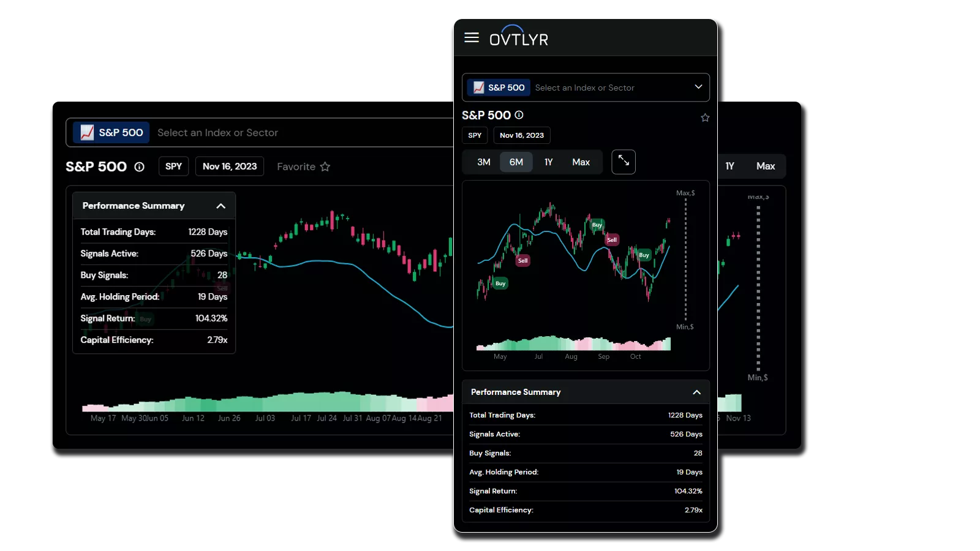The width and height of the screenshot is (980, 551).
Task: Open the mobile index or sector dropdown
Action: click(x=698, y=87)
